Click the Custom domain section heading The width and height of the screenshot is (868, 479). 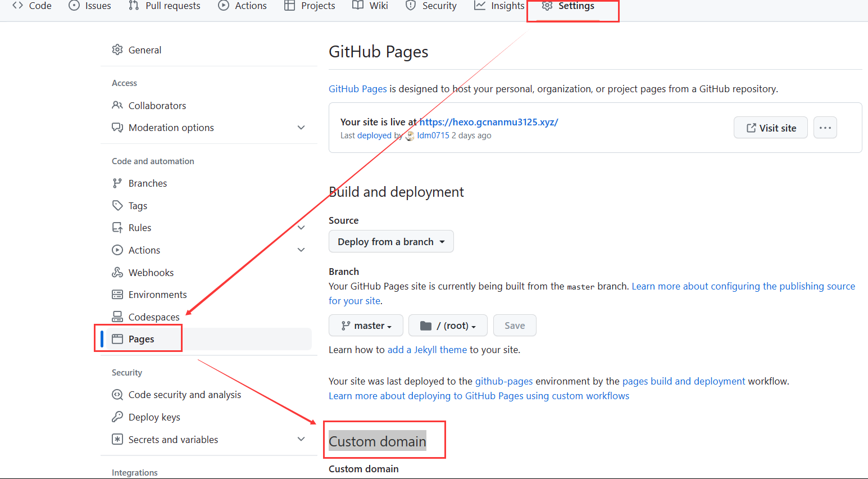(378, 441)
